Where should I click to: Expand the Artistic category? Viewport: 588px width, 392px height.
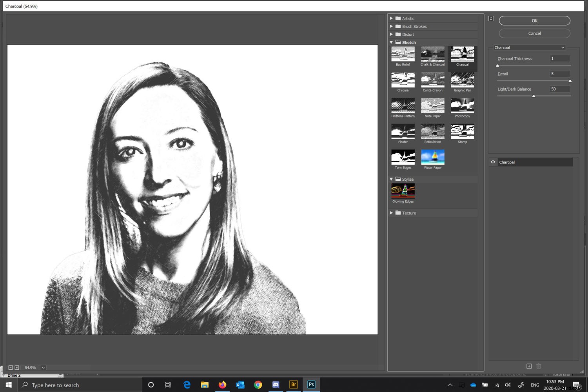coord(391,18)
